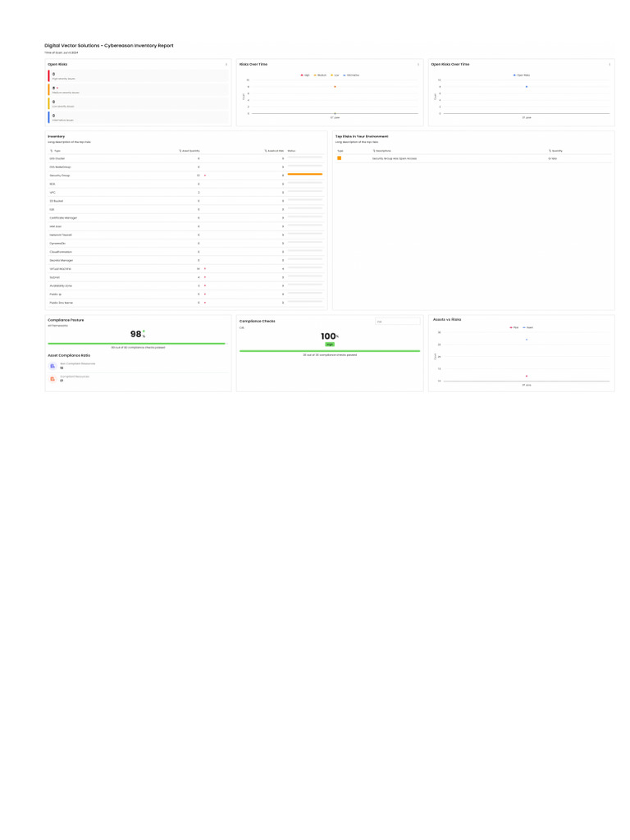Image resolution: width=630 pixels, height=840 pixels.
Task: Select the Security Group inventory row
Action: 186,176
